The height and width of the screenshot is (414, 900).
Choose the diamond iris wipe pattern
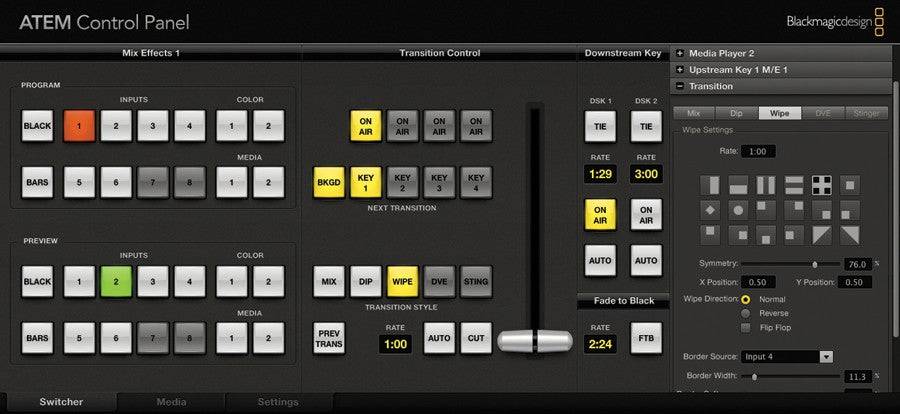pos(710,210)
